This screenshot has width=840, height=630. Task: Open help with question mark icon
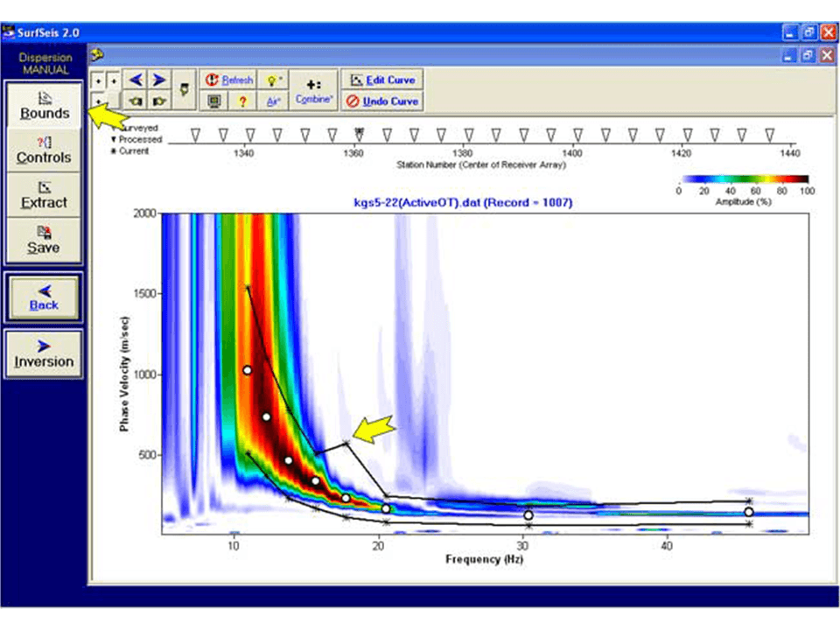pyautogui.click(x=242, y=101)
